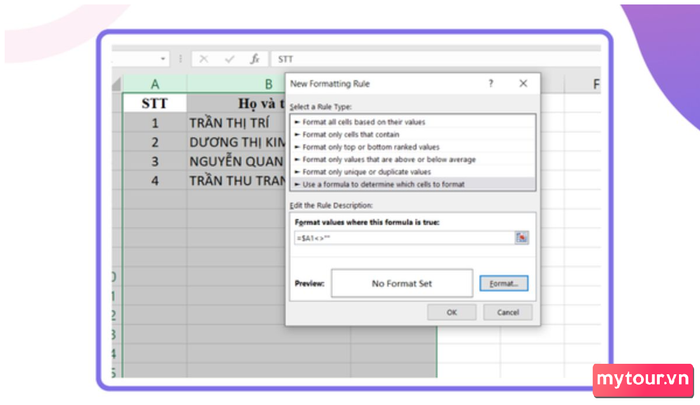The image size is (700, 405).
Task: Click the formula bar enter checkmark icon
Action: [x=229, y=59]
